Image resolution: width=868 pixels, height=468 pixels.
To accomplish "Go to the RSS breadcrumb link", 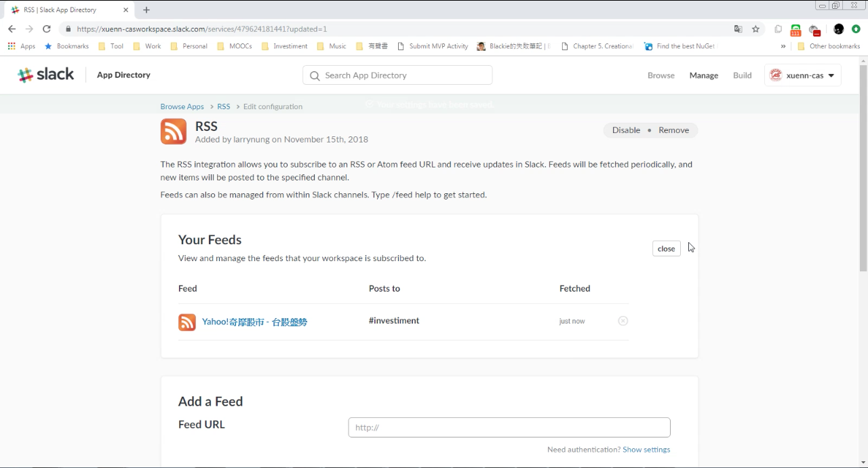I will click(224, 106).
